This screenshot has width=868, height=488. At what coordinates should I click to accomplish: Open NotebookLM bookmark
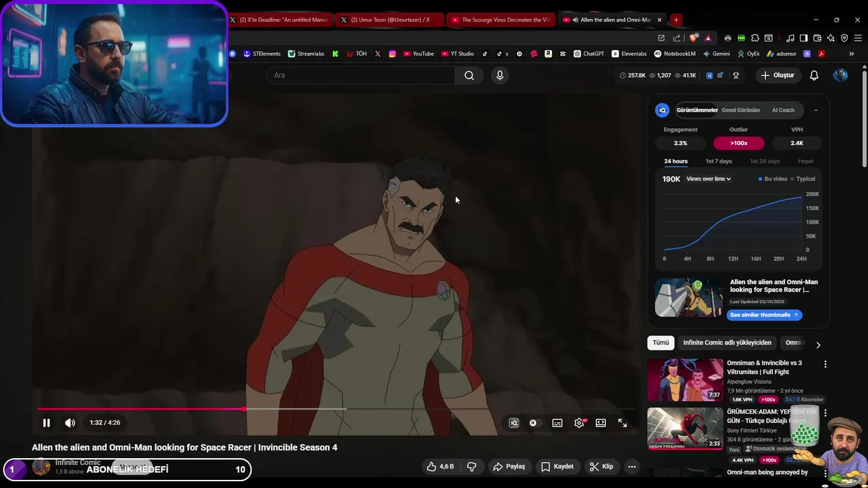(x=675, y=54)
